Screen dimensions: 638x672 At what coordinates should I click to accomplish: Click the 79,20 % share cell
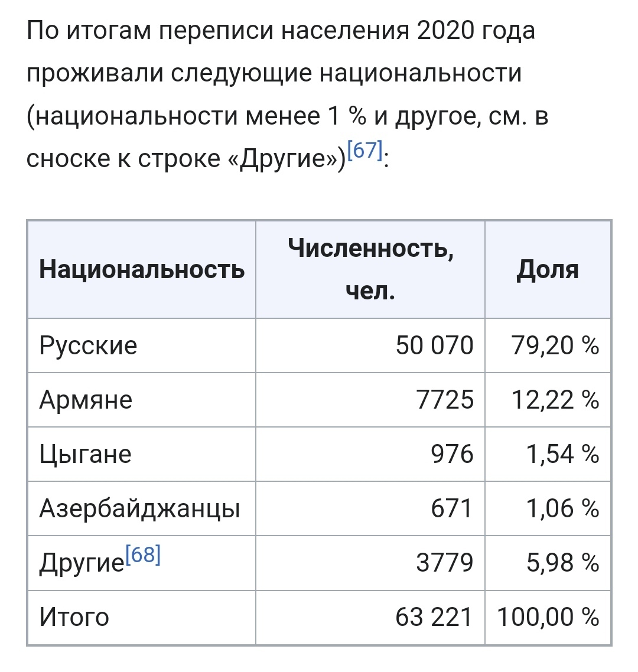555,345
